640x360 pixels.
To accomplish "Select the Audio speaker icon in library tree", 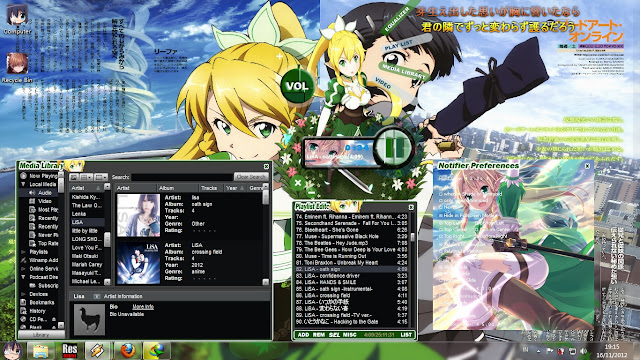I will pos(32,193).
